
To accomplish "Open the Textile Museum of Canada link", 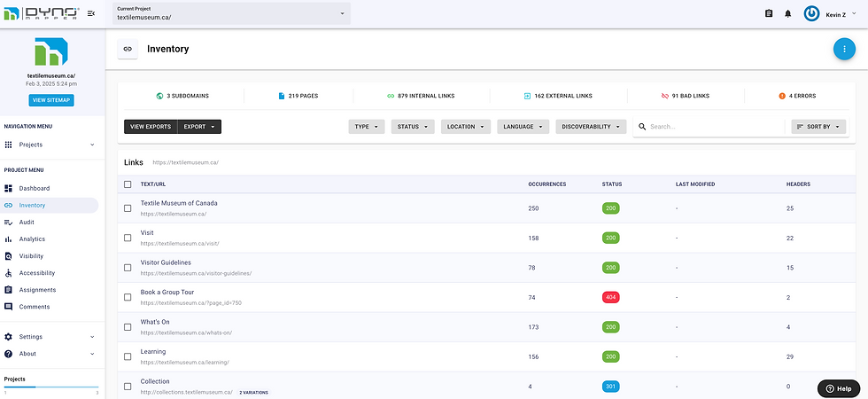I will point(179,203).
